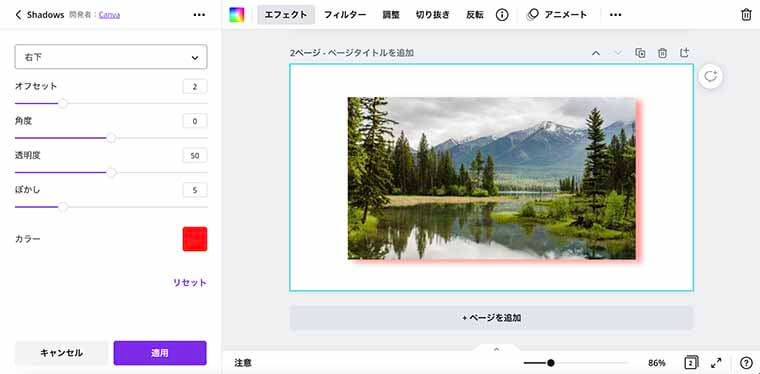Viewport: 760px width, 374px height.
Task: Open the 注意 notes button
Action: point(243,363)
